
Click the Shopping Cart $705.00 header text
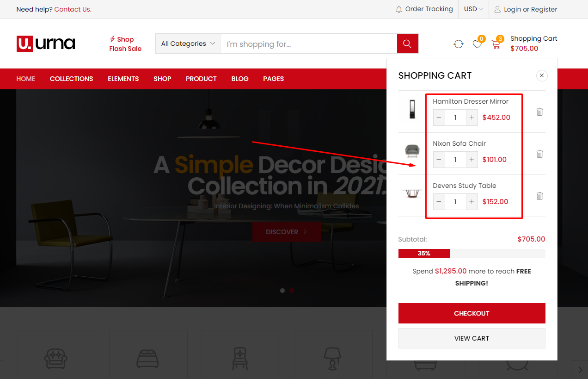534,43
